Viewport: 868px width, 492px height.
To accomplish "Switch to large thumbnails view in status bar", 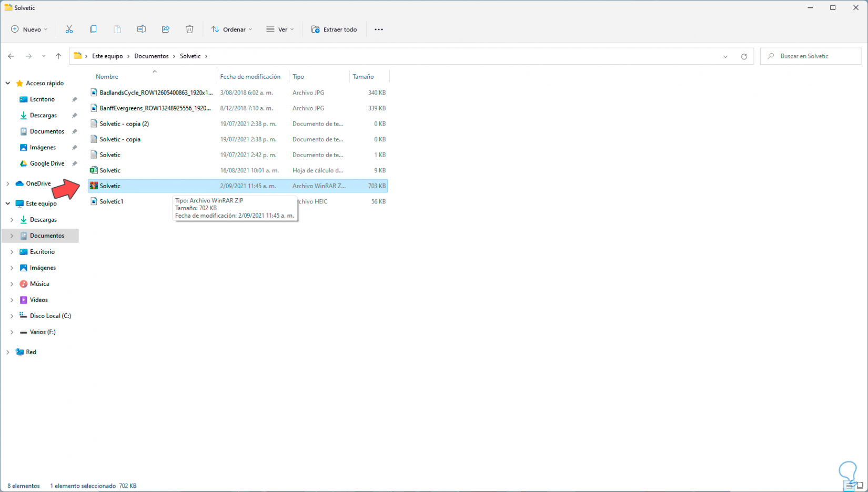I will coord(860,486).
